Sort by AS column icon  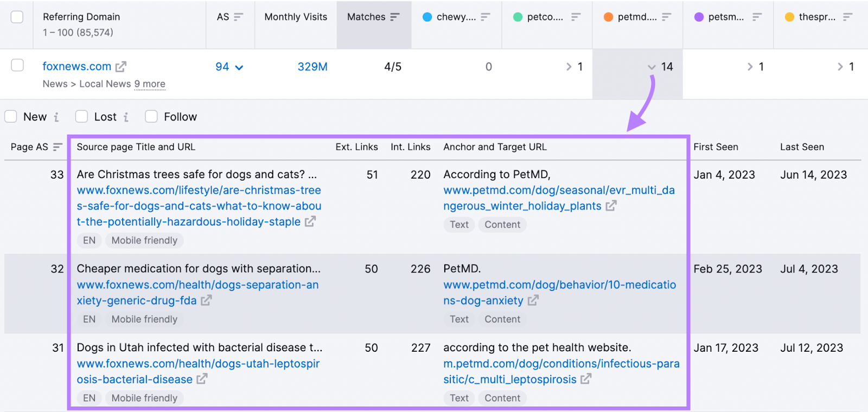pos(238,17)
